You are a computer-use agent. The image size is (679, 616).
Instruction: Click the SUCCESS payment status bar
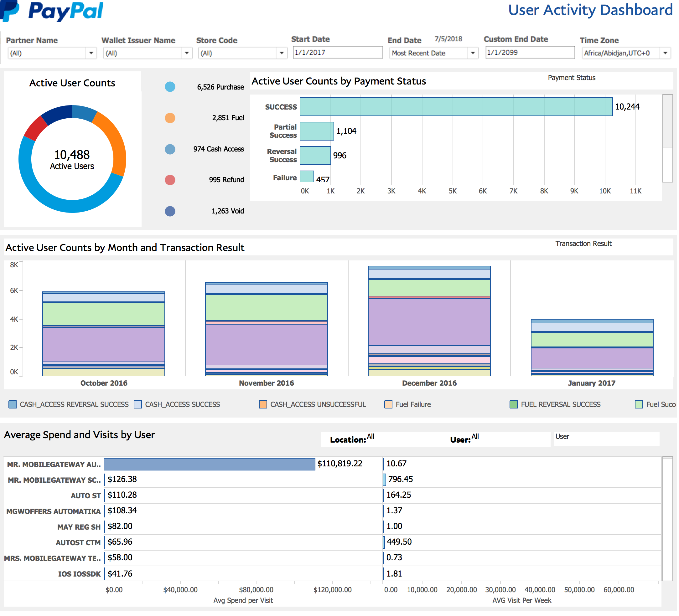point(456,107)
